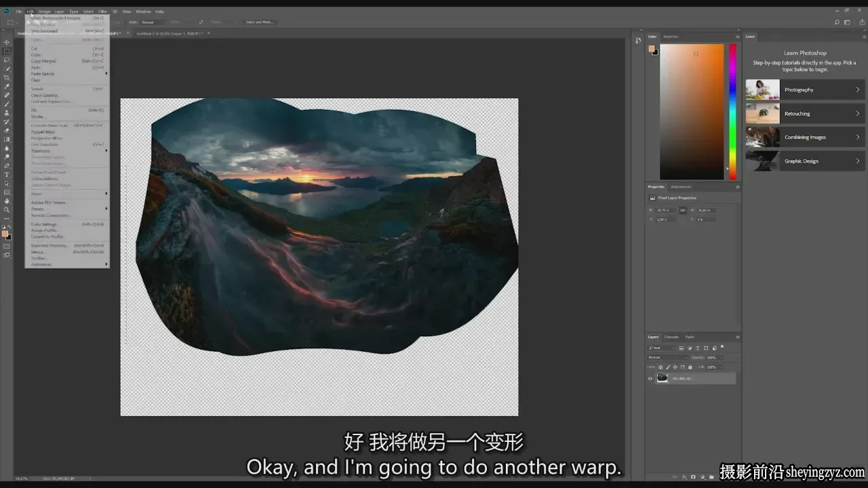This screenshot has width=868, height=488.
Task: Open the Kind filter dropdown in Layers
Action: (662, 348)
